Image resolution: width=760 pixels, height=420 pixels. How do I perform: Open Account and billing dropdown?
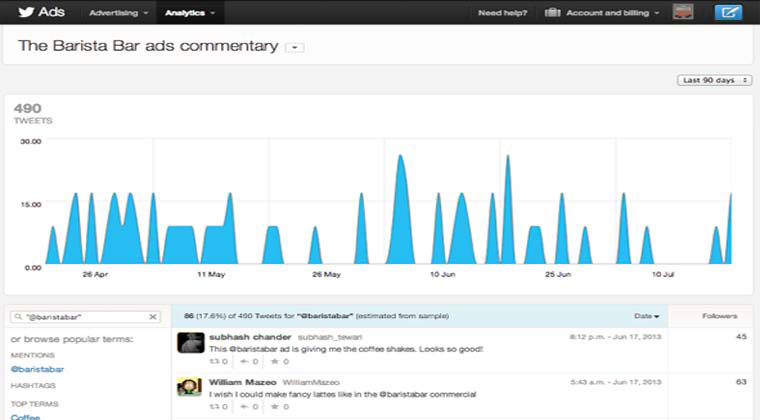[x=613, y=13]
